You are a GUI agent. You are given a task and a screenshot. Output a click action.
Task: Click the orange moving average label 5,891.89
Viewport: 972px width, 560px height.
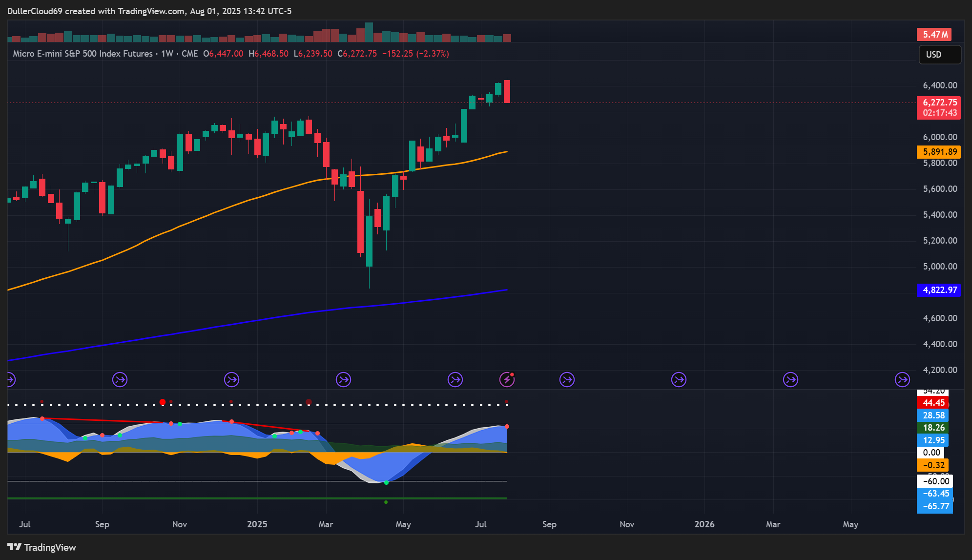(939, 152)
